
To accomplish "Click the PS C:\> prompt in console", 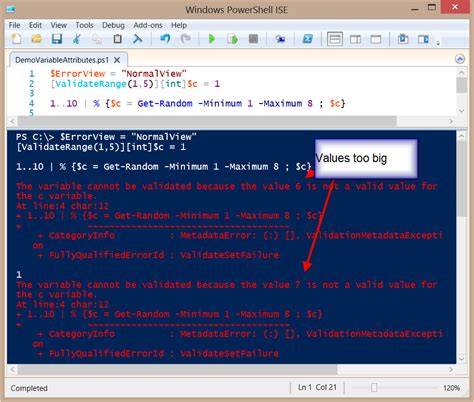I will tap(35, 137).
